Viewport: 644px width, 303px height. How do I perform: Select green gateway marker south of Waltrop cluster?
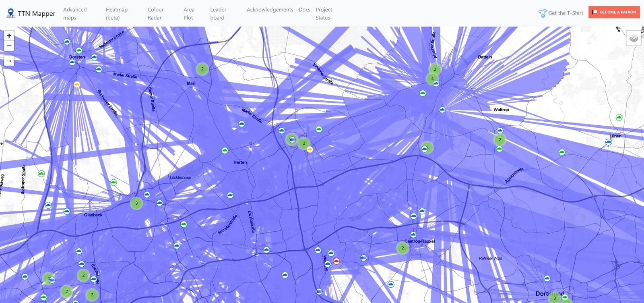(x=500, y=149)
